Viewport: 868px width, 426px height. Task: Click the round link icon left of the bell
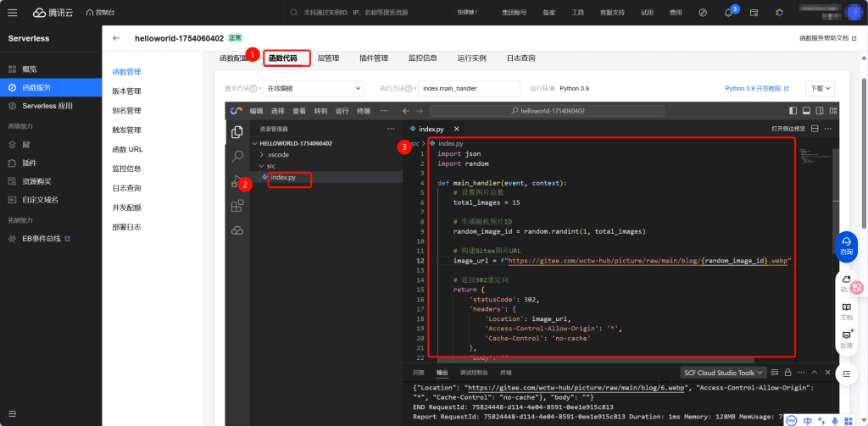[703, 12]
